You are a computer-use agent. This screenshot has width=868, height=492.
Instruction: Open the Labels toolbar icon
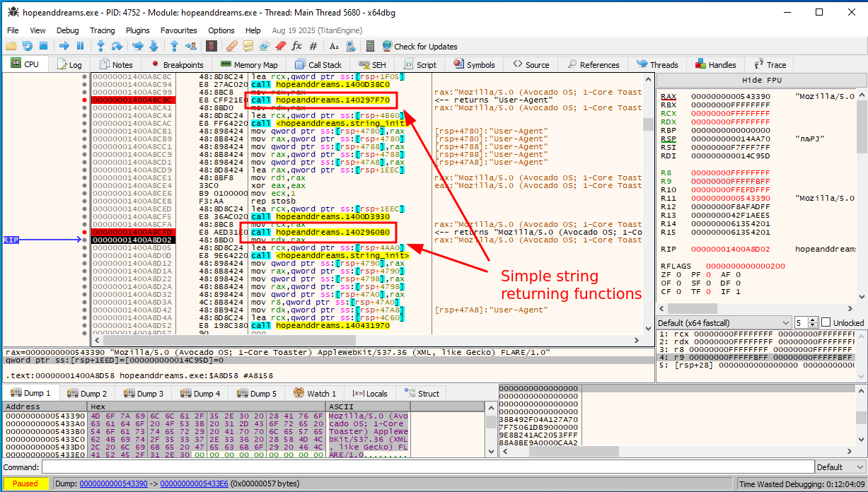click(264, 46)
